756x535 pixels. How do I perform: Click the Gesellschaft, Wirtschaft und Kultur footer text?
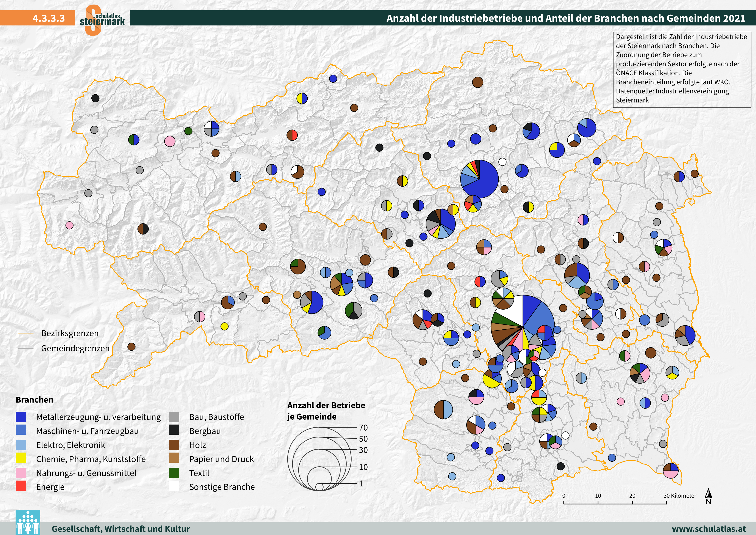coord(121,529)
